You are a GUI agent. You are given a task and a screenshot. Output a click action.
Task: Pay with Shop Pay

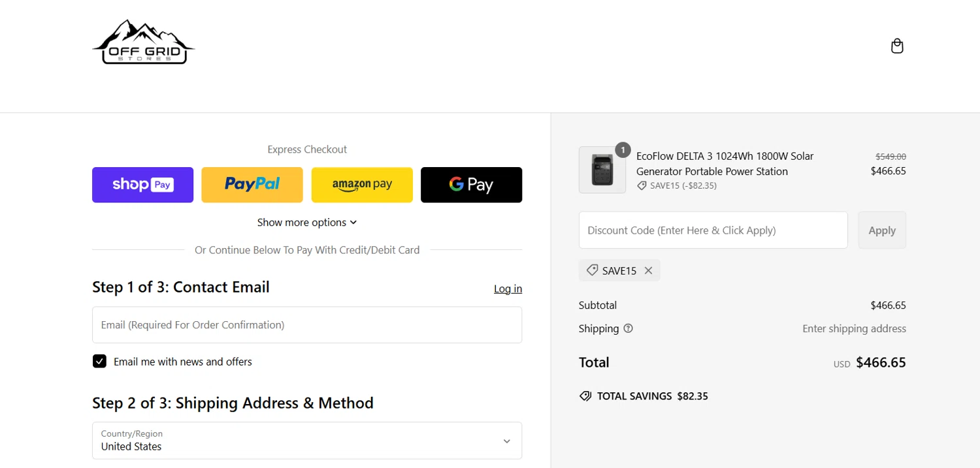click(x=142, y=185)
